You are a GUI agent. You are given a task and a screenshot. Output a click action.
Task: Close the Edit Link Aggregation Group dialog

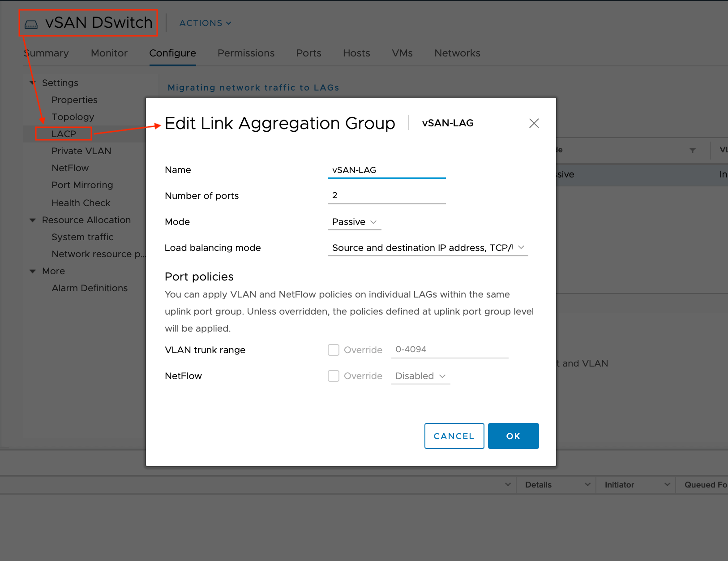pos(534,123)
